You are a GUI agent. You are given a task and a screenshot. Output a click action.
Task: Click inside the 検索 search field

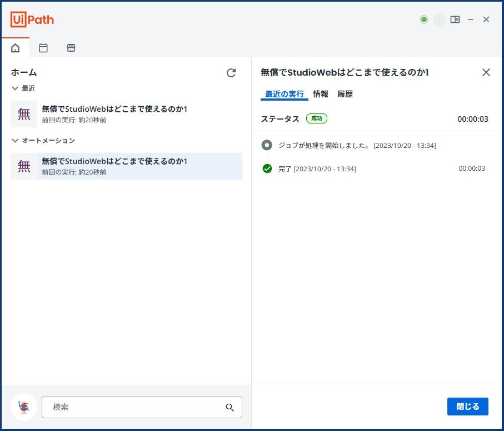tap(133, 407)
